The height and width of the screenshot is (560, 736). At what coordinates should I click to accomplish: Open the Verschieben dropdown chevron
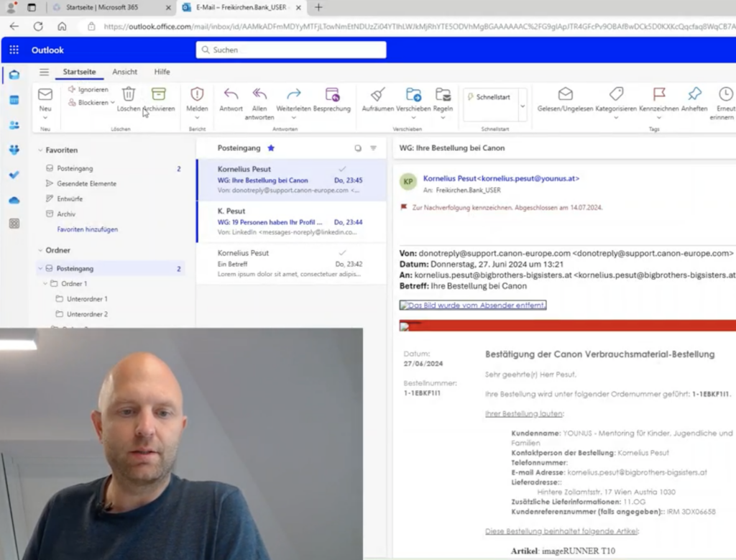click(x=413, y=118)
